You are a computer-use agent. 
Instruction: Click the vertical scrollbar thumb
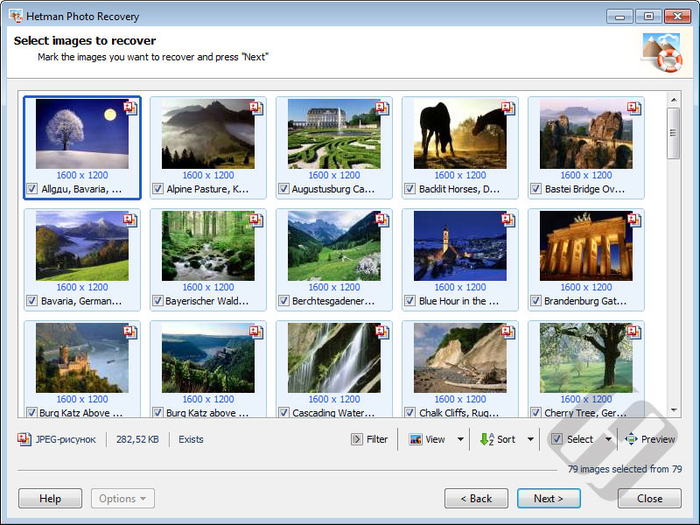click(x=673, y=133)
